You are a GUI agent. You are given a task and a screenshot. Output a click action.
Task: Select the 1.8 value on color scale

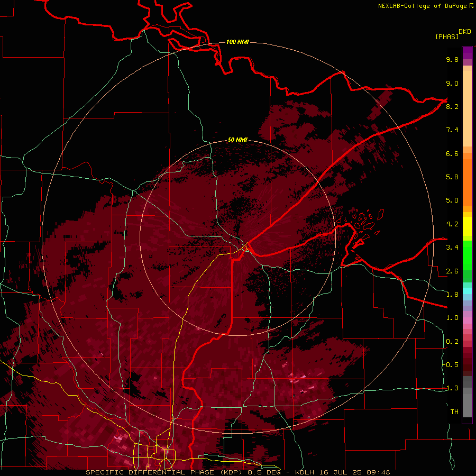pos(452,295)
